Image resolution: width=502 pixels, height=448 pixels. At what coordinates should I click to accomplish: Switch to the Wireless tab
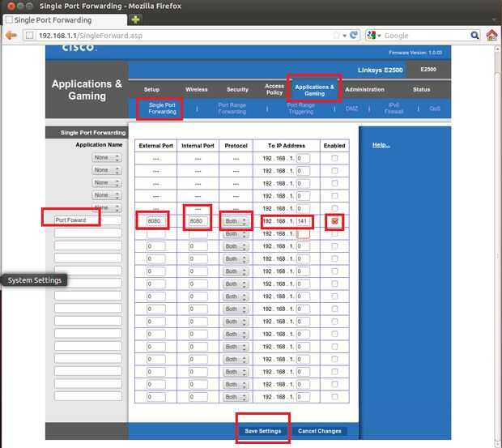coord(196,89)
